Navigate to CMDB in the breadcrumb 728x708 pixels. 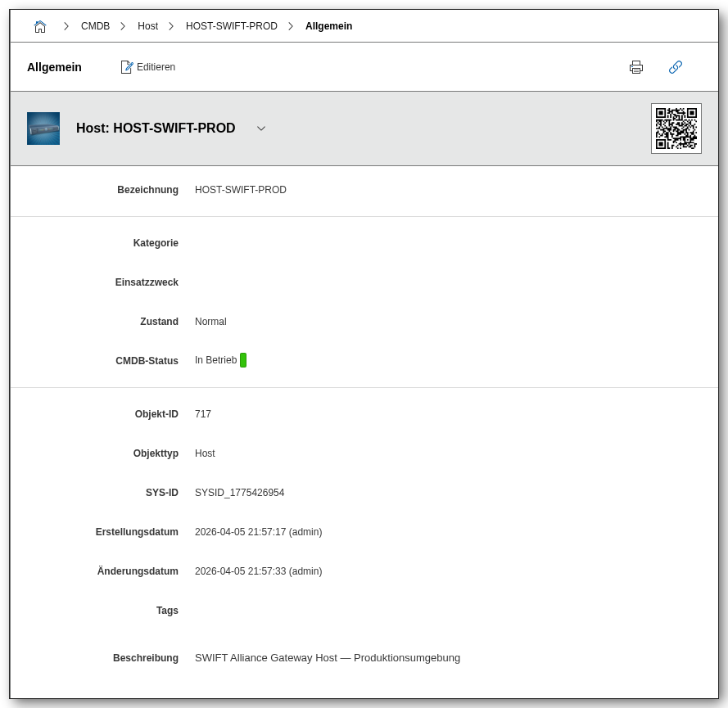click(95, 26)
